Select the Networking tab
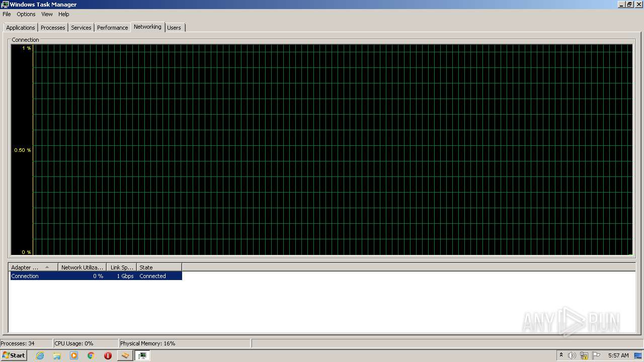 tap(147, 27)
